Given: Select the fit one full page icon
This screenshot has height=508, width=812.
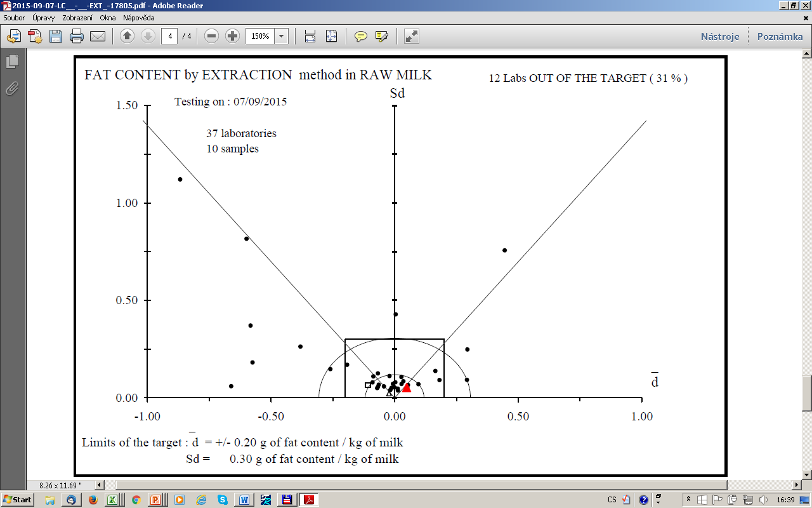Looking at the screenshot, I should click(x=331, y=36).
